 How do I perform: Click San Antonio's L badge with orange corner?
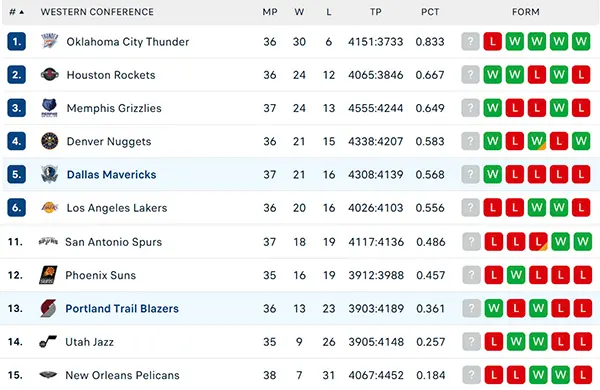coord(538,242)
